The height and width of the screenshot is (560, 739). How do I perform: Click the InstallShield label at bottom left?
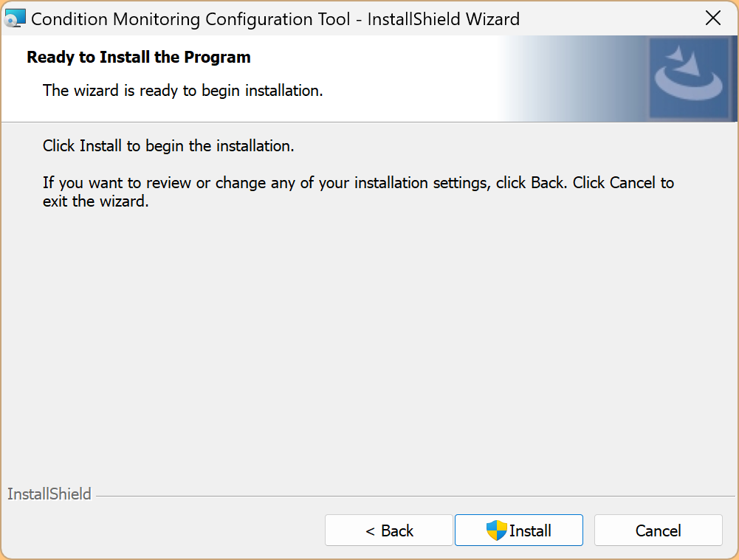[x=49, y=494]
